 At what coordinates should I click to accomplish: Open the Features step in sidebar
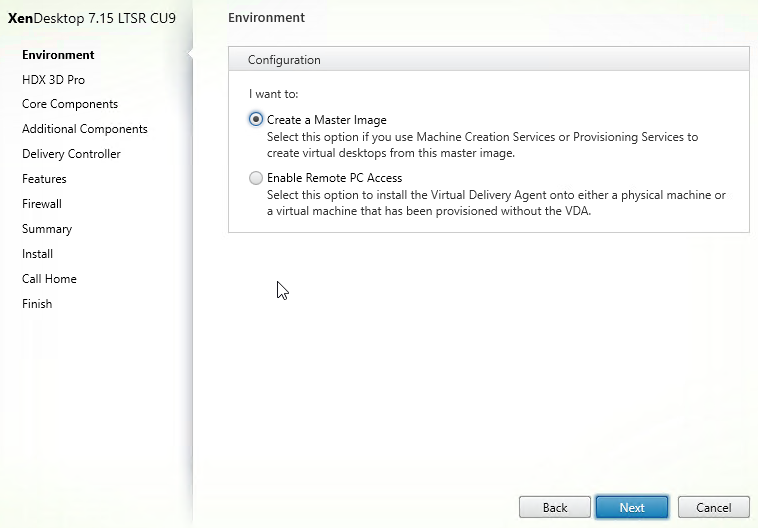click(x=44, y=179)
